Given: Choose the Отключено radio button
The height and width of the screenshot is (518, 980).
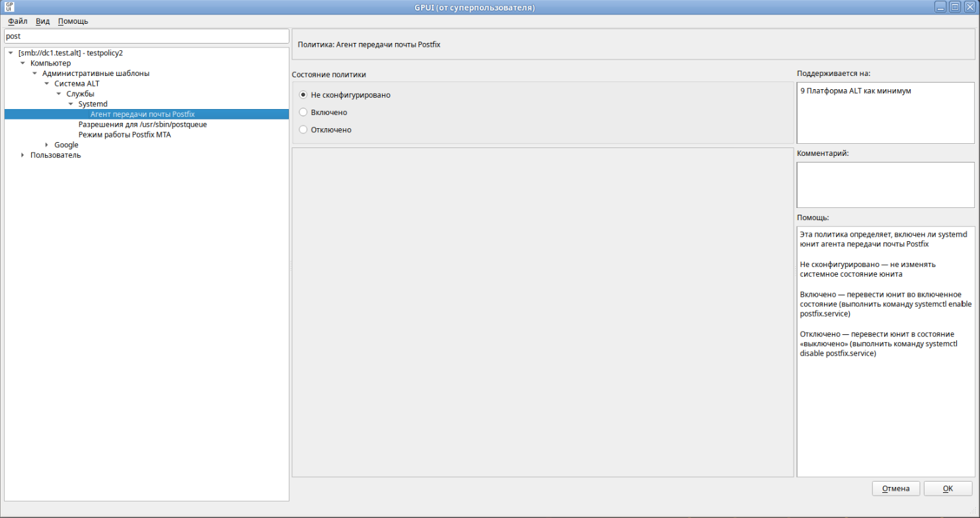Looking at the screenshot, I should pos(303,129).
